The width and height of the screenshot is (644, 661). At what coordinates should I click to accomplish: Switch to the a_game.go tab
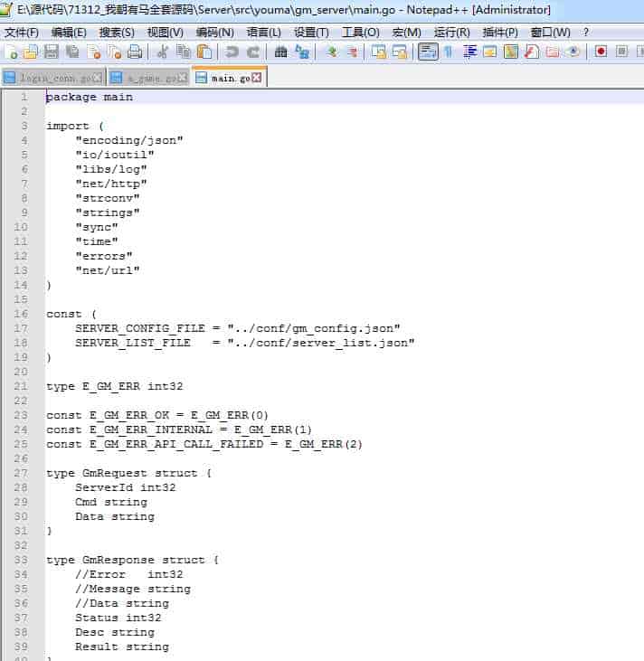pos(143,79)
